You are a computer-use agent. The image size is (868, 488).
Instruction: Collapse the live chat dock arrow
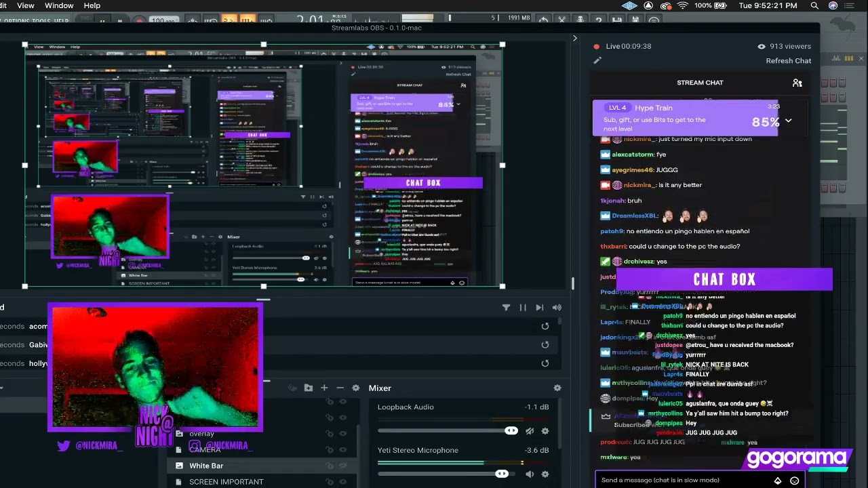pos(575,39)
